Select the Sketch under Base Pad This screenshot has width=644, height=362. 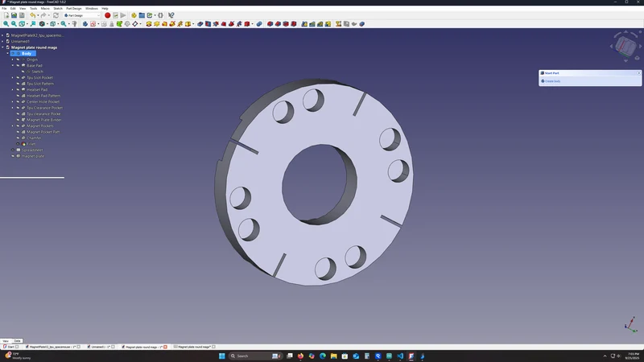tap(37, 72)
